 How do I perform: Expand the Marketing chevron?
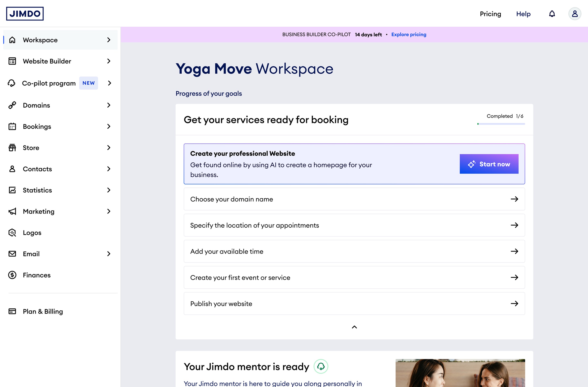point(109,211)
